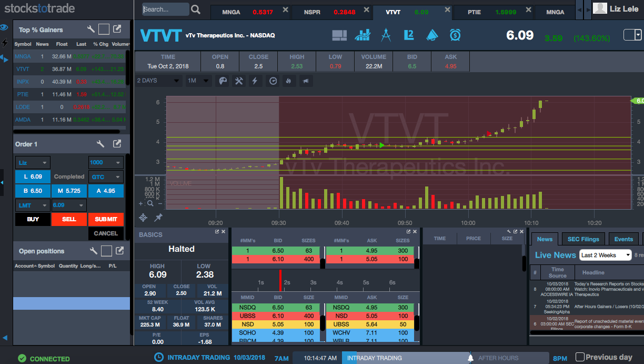The image size is (644, 364).
Task: Click the Top % Gainers horizontal scrollbar
Action: pos(67,131)
